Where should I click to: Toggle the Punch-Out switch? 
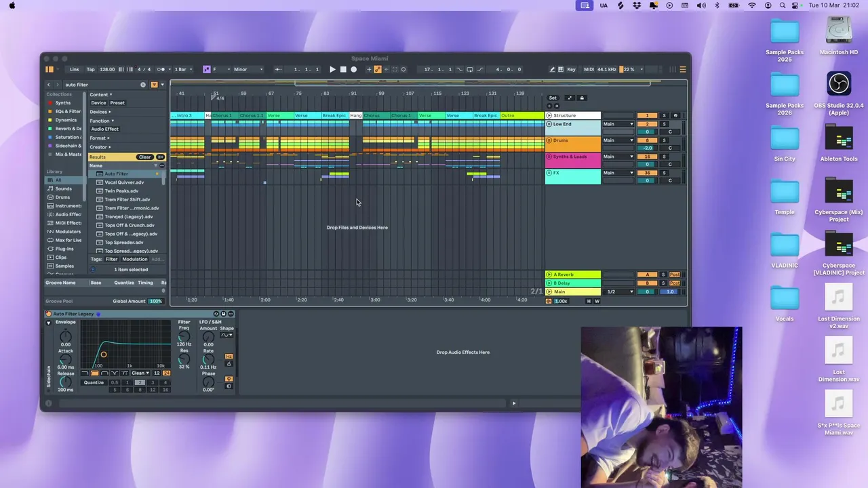[481, 69]
